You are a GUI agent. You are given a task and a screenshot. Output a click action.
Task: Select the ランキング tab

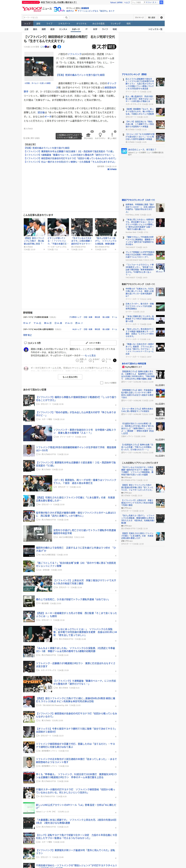point(115,24)
